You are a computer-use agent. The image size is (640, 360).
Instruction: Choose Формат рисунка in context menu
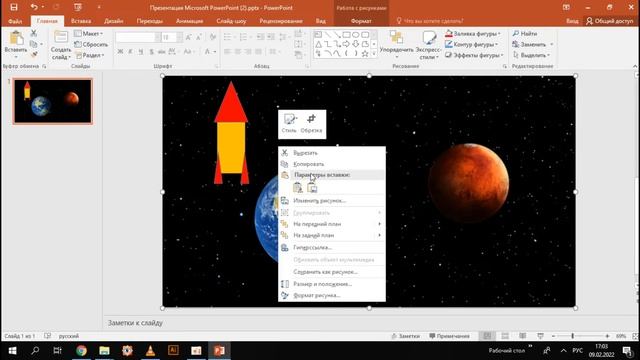(x=332, y=295)
